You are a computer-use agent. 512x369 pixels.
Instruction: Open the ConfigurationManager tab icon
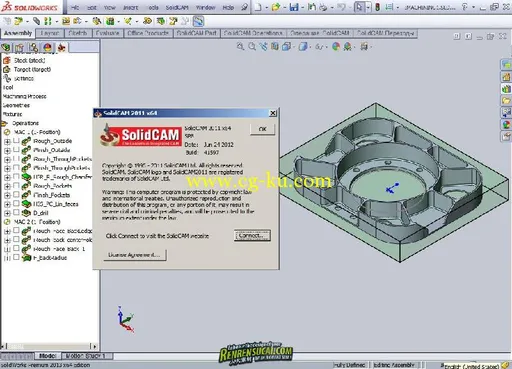pos(33,48)
